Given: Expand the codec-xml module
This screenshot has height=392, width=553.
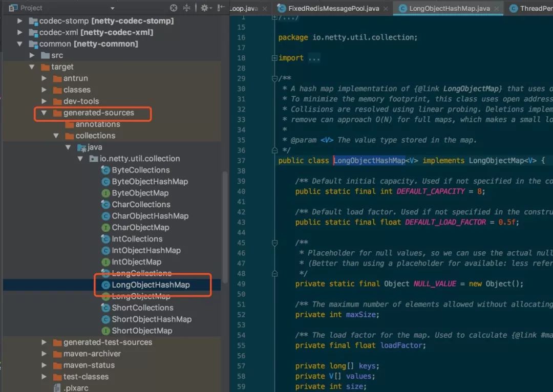Looking at the screenshot, I should pyautogui.click(x=20, y=32).
